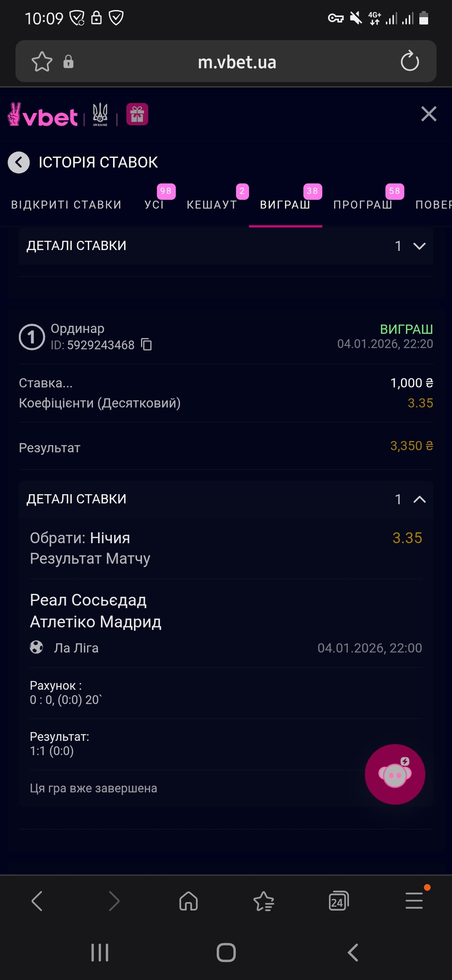Go back from bet history
This screenshot has height=980, width=452.
coord(19,162)
